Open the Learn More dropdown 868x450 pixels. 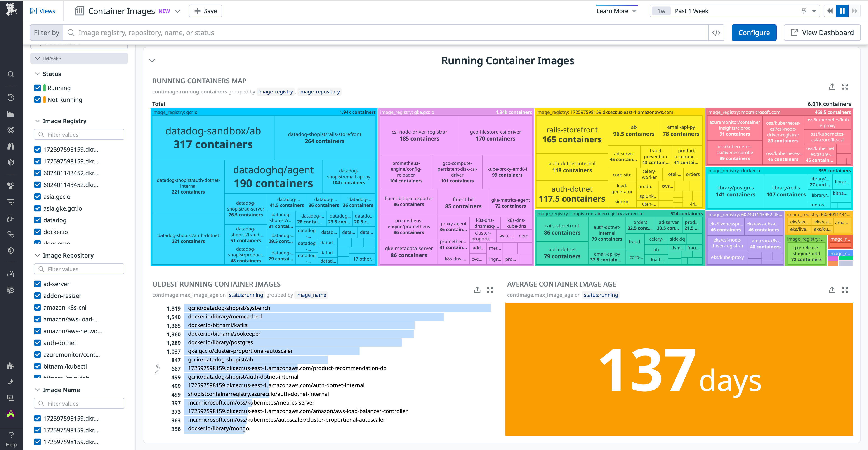tap(616, 11)
